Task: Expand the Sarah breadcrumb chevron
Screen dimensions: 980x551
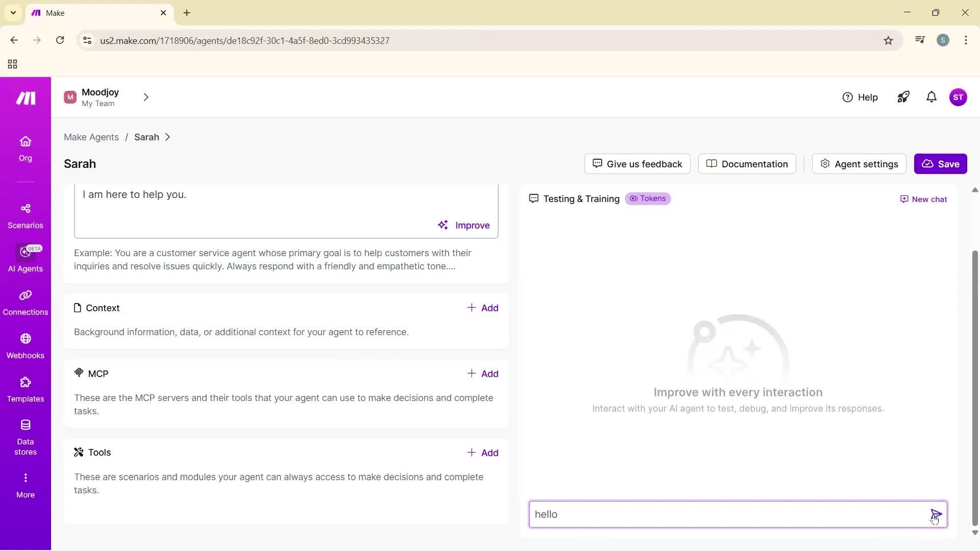Action: tap(166, 137)
